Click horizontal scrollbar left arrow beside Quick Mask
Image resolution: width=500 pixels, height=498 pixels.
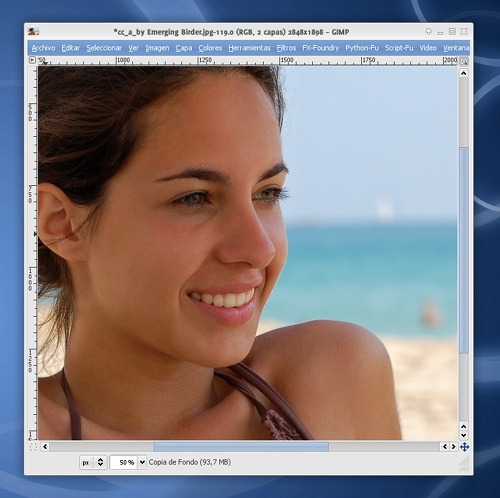coord(45,447)
